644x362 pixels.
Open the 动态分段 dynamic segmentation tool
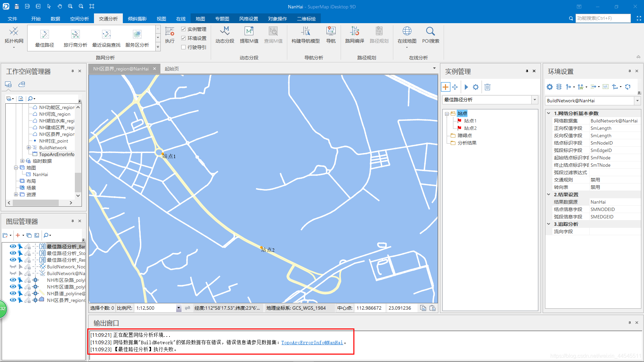click(x=225, y=35)
